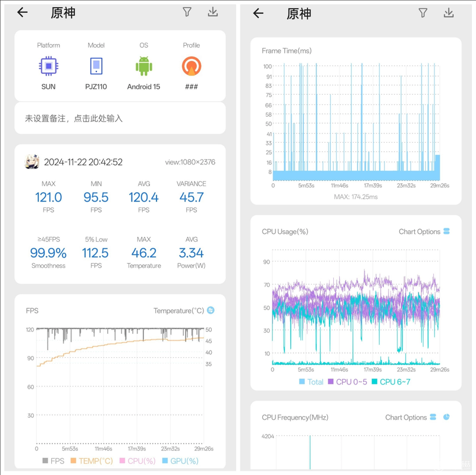The image size is (476, 475).
Task: Open the filter funnel in the left panel
Action: pyautogui.click(x=187, y=12)
